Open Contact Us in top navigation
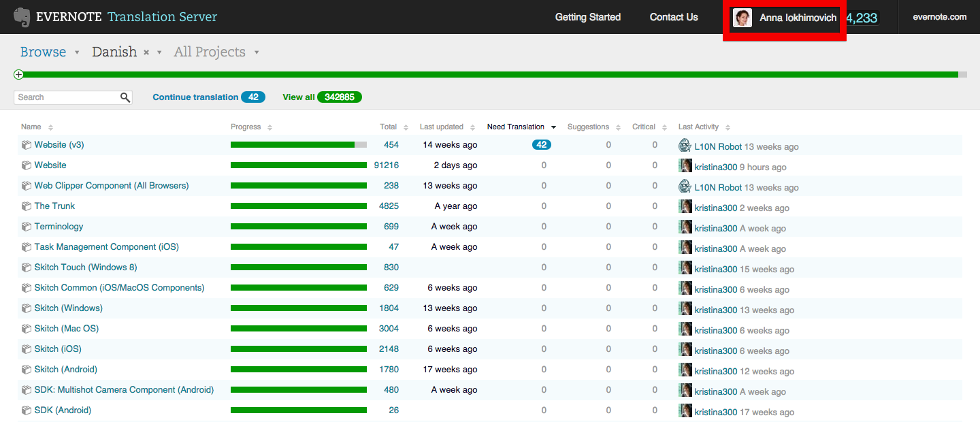The height and width of the screenshot is (422, 980). (673, 17)
